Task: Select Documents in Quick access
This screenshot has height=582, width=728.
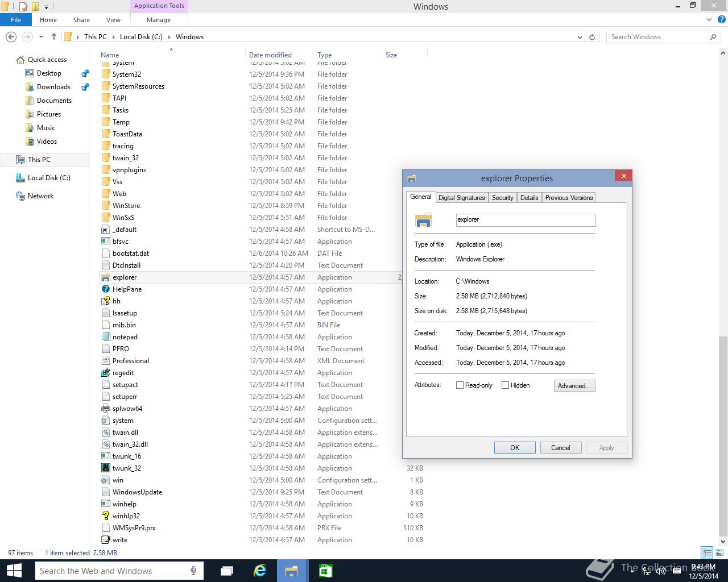Action: (54, 101)
